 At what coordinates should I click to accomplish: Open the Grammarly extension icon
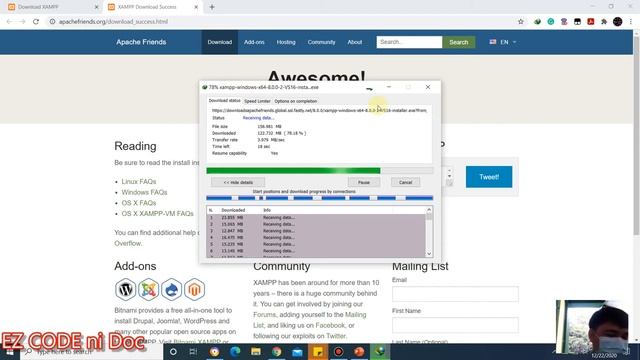pos(551,22)
